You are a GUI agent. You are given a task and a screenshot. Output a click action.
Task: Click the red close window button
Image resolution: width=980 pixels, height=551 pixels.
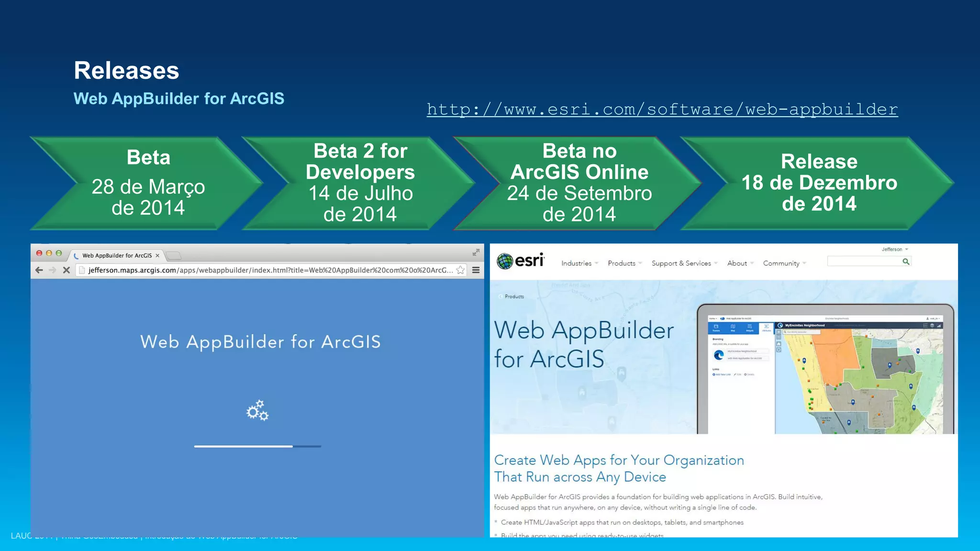click(x=39, y=253)
